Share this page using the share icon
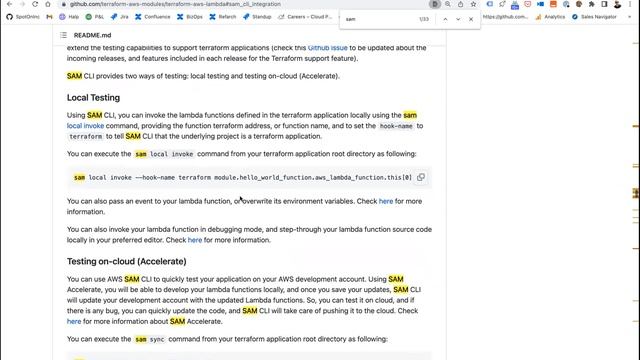 click(460, 4)
